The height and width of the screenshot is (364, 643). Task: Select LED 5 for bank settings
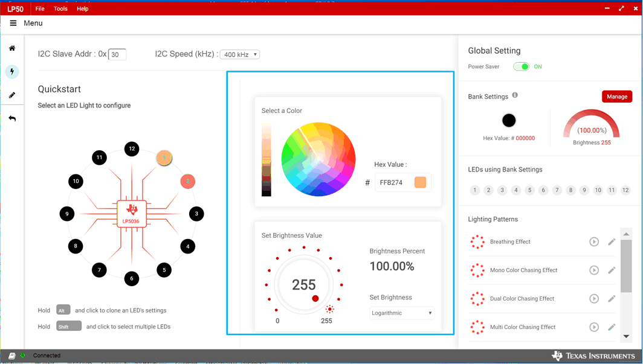pos(529,190)
